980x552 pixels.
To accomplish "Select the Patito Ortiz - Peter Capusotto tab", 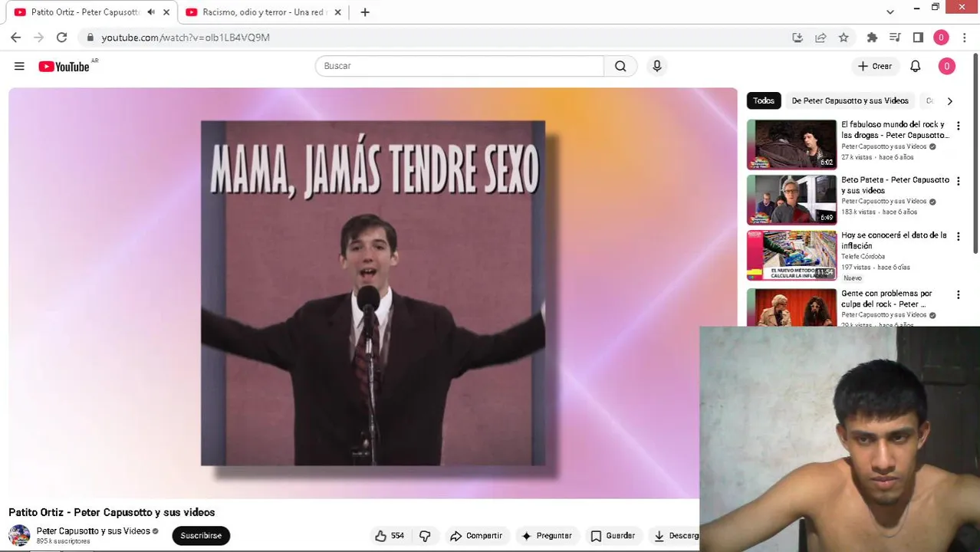I will 84,12.
